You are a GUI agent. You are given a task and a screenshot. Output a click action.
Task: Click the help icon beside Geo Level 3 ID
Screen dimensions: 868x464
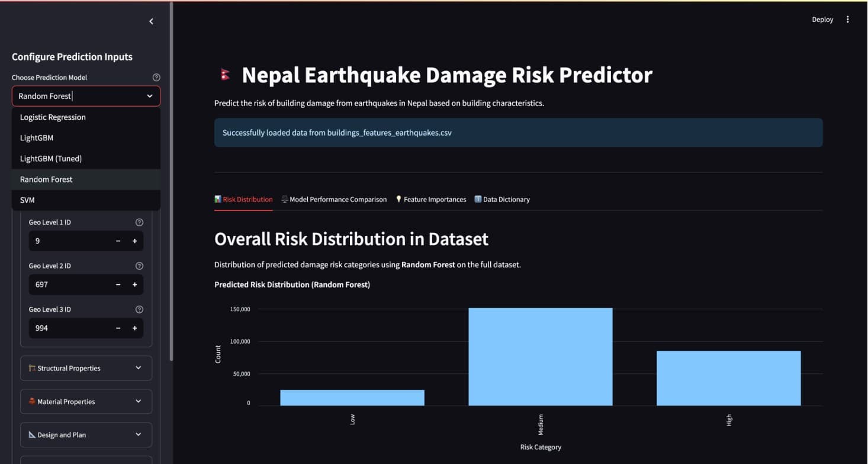click(x=139, y=309)
